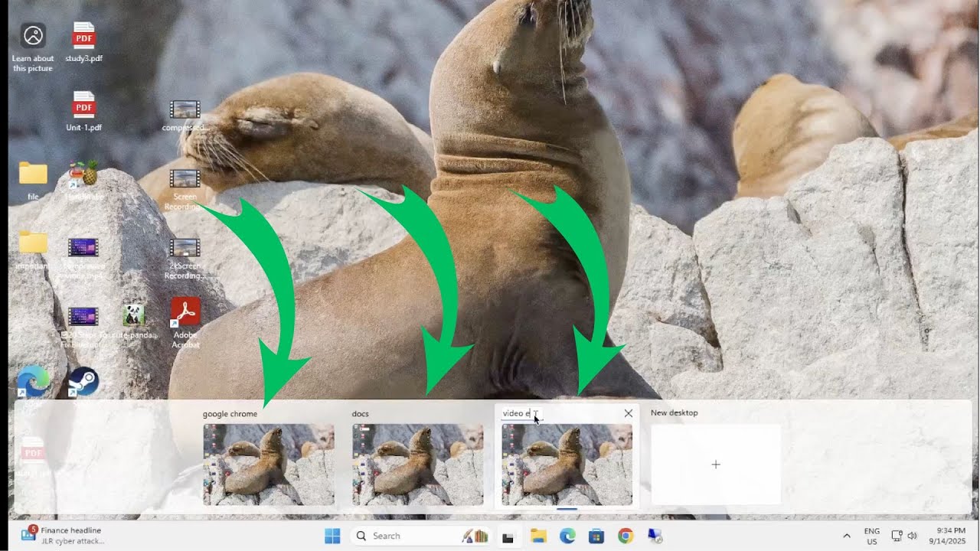Click the ENG US language indicator

871,536
